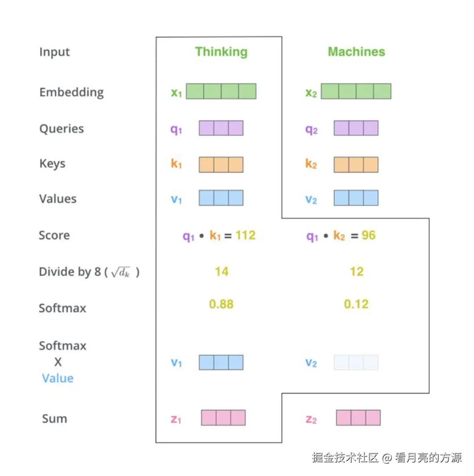Click the orange k1 key vector
Screen dimensions: 474x476
coord(221,165)
